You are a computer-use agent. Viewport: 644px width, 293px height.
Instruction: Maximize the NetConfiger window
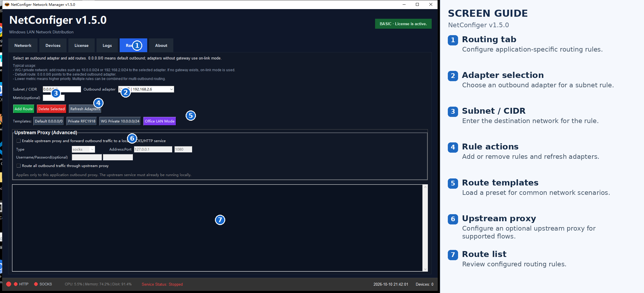pos(417,4)
